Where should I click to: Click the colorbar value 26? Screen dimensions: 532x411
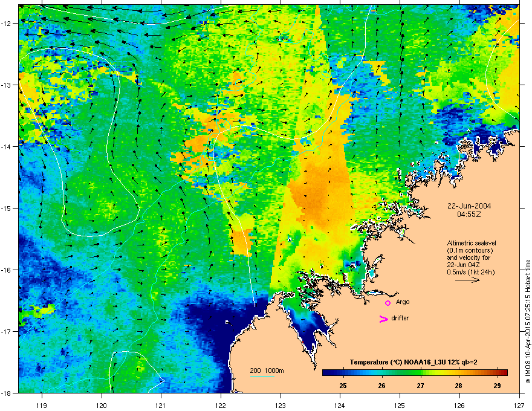[x=381, y=386]
